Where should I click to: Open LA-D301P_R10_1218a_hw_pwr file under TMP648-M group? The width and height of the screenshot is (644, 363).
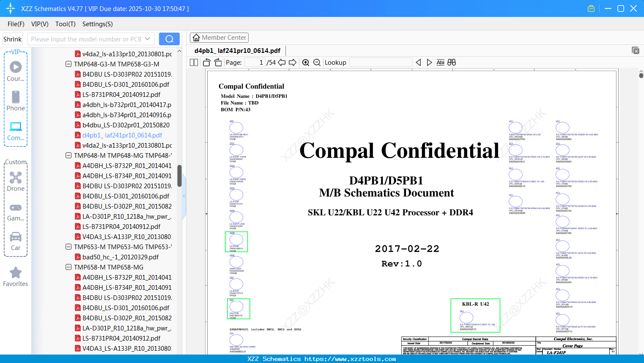(x=123, y=216)
